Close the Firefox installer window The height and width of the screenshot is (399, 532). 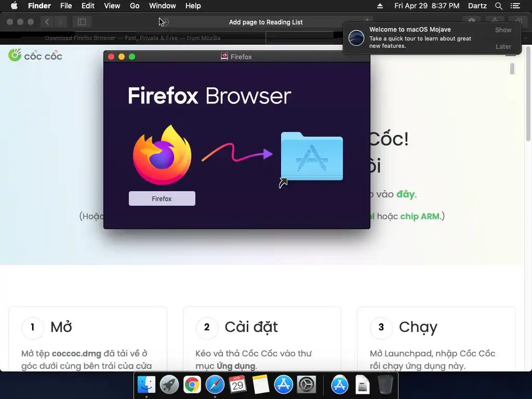click(111, 57)
